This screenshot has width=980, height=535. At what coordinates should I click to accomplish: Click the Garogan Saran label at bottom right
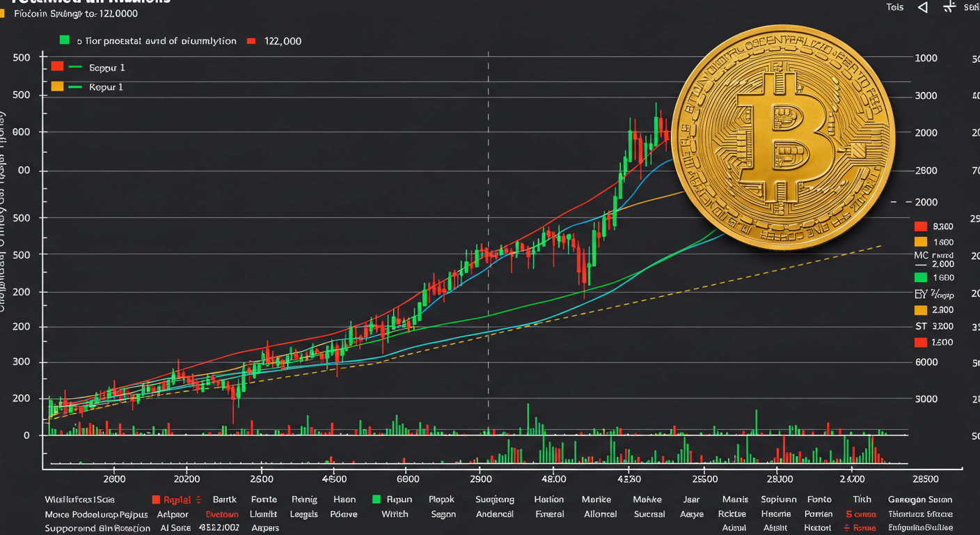pyautogui.click(x=920, y=499)
